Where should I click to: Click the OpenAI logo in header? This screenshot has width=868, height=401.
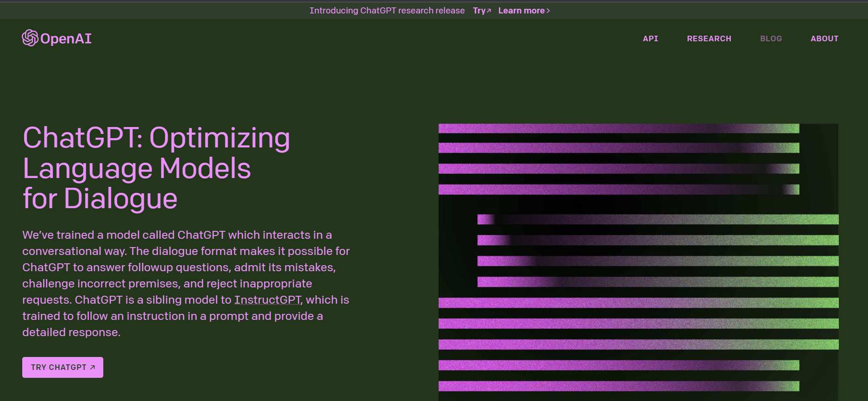[x=57, y=38]
